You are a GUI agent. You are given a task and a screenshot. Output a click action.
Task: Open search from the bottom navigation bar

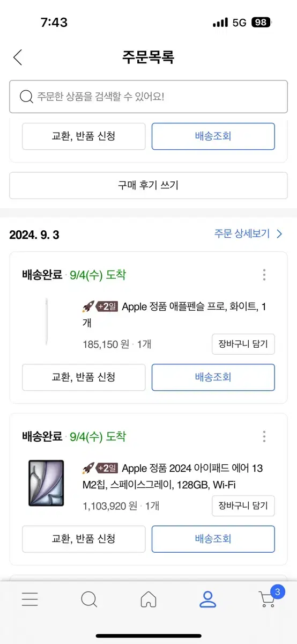(89, 599)
